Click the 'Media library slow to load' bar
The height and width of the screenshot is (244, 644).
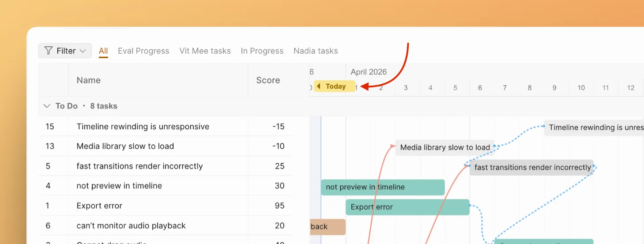pos(444,147)
